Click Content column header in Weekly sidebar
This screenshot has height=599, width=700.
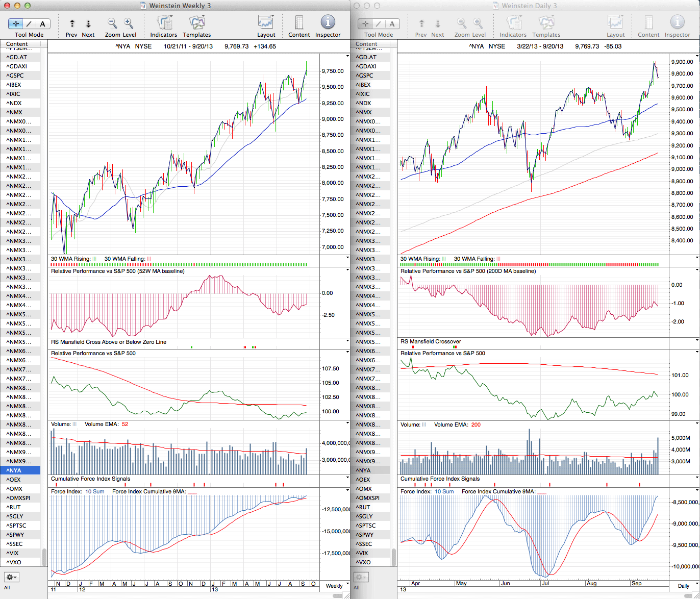(17, 44)
